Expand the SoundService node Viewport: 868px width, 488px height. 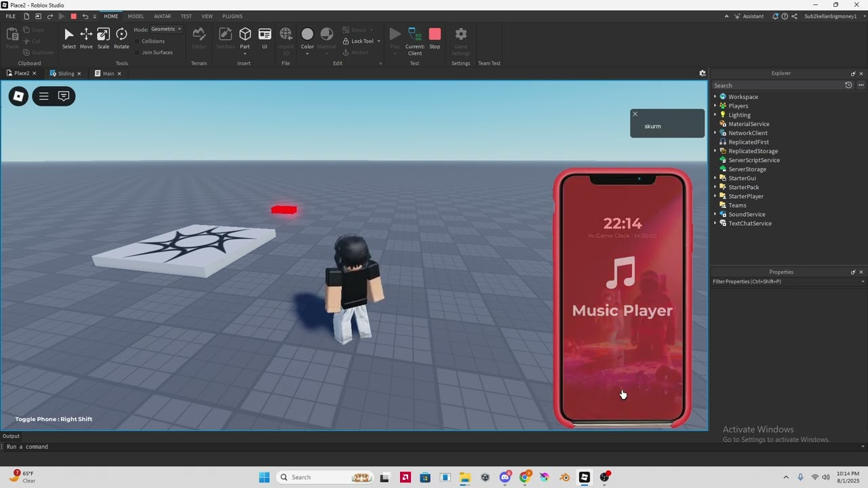tap(715, 214)
